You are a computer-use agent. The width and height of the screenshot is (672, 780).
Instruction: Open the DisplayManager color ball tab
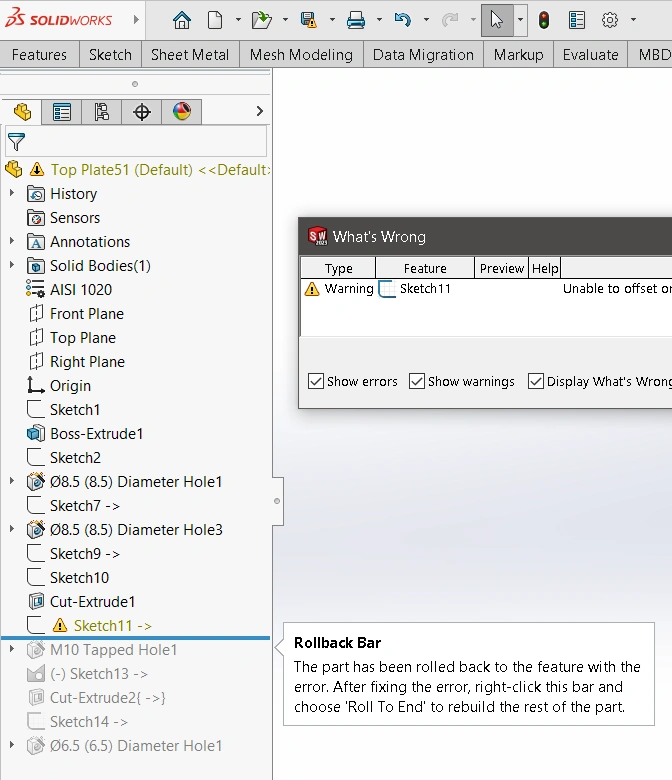[182, 112]
